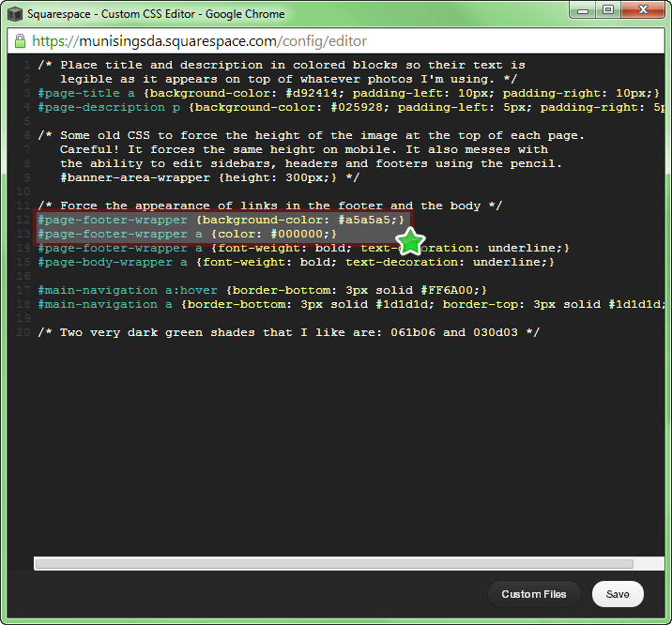Click the Save button
The height and width of the screenshot is (625, 672).
pyautogui.click(x=618, y=594)
